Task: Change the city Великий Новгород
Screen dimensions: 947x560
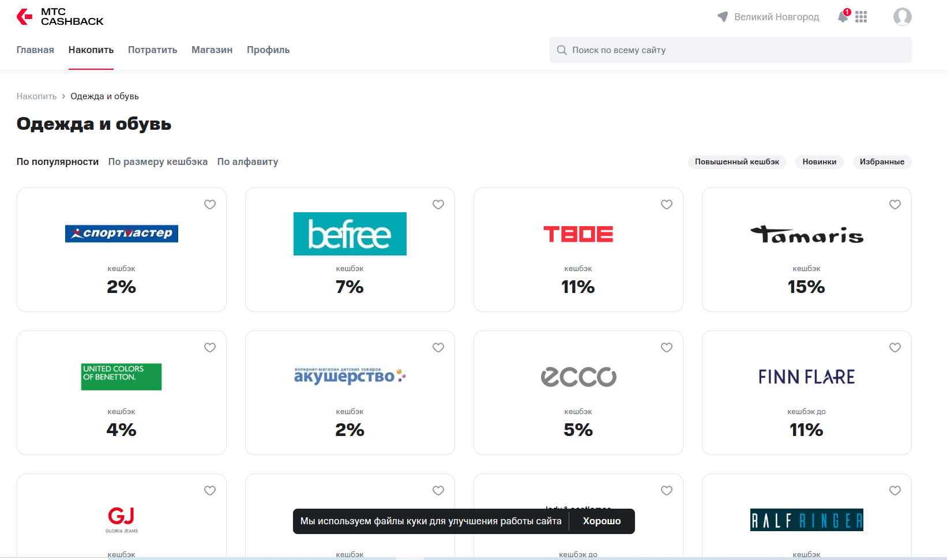Action: click(x=776, y=17)
